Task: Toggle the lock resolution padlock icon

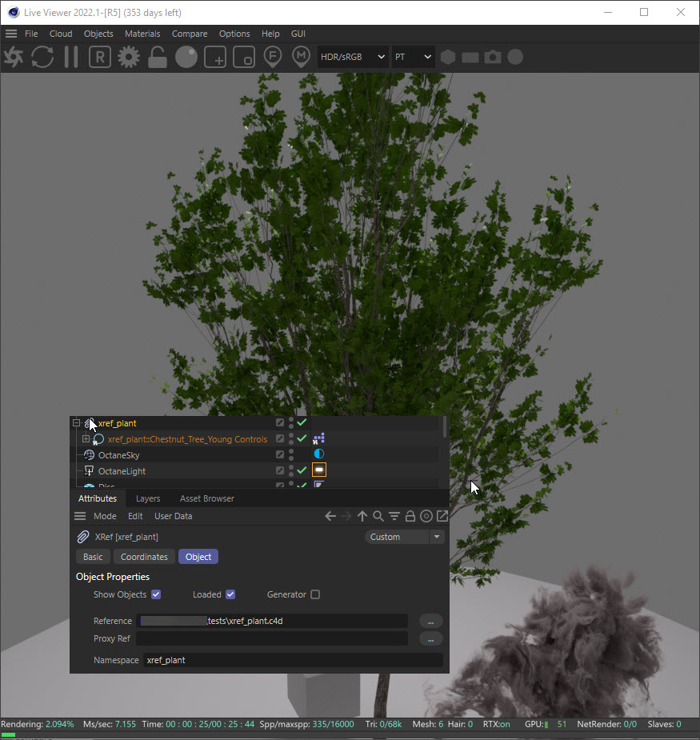Action: click(158, 57)
